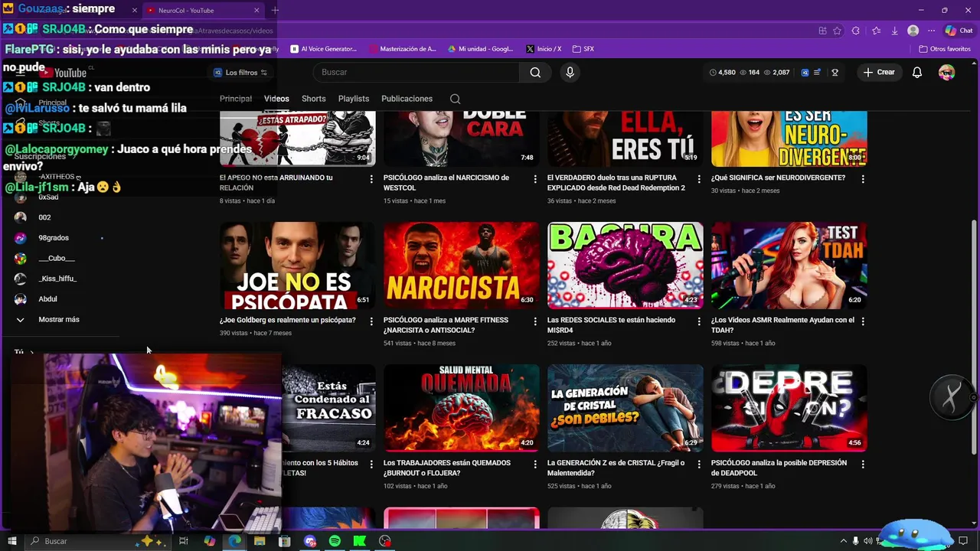
Task: Play the NARCICISTA thumbnail video
Action: tap(462, 266)
